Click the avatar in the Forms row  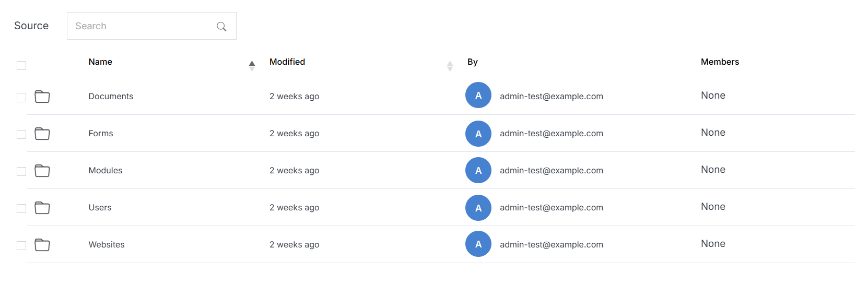pyautogui.click(x=478, y=134)
